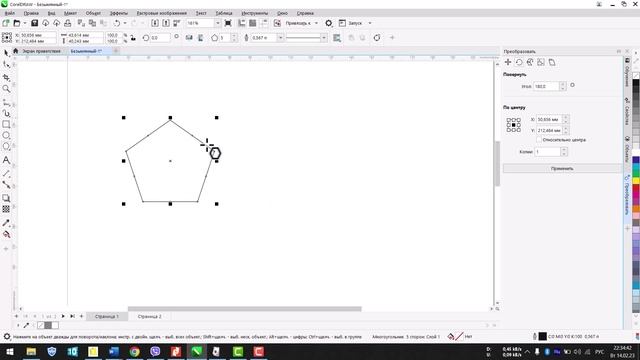Select the Zoom magnifier tool
Viewport: 640px width, 360px height.
tap(6, 89)
